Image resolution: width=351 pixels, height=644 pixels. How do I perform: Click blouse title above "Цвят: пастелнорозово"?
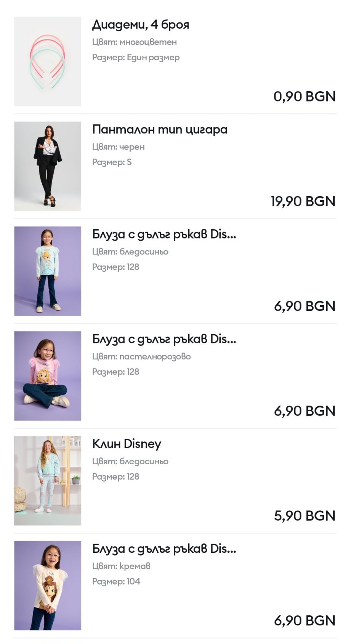pyautogui.click(x=164, y=339)
